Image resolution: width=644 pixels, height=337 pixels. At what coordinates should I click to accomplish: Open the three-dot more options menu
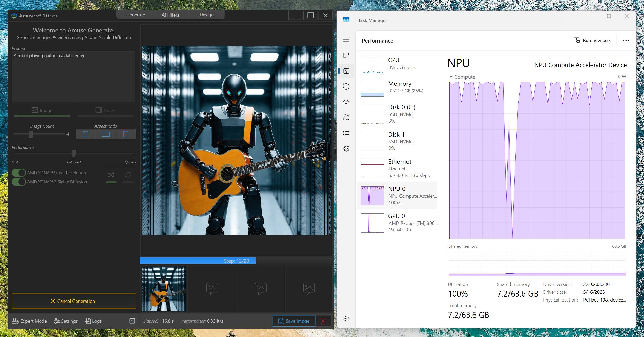pyautogui.click(x=626, y=40)
